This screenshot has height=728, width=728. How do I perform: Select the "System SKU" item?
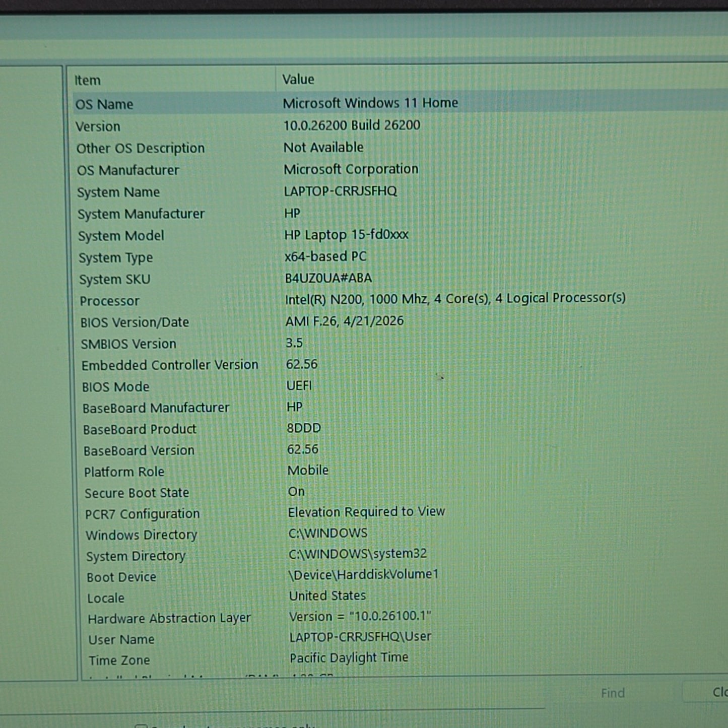(x=115, y=279)
